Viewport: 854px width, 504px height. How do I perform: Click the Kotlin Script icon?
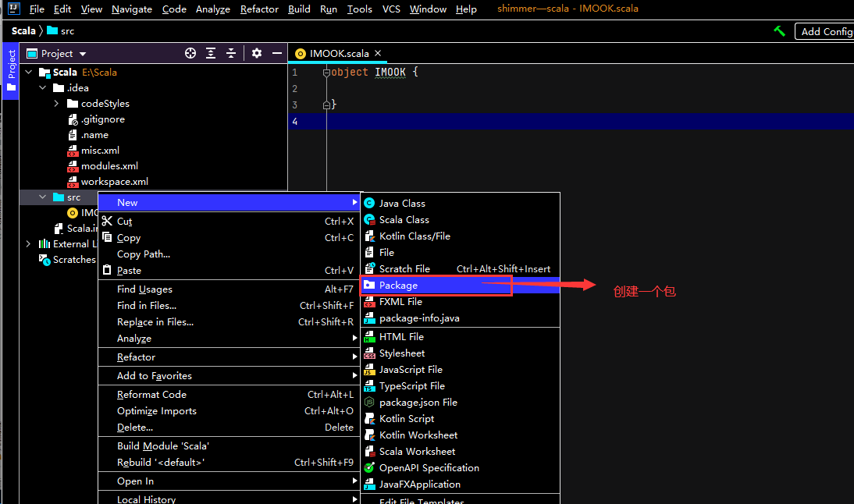click(369, 418)
